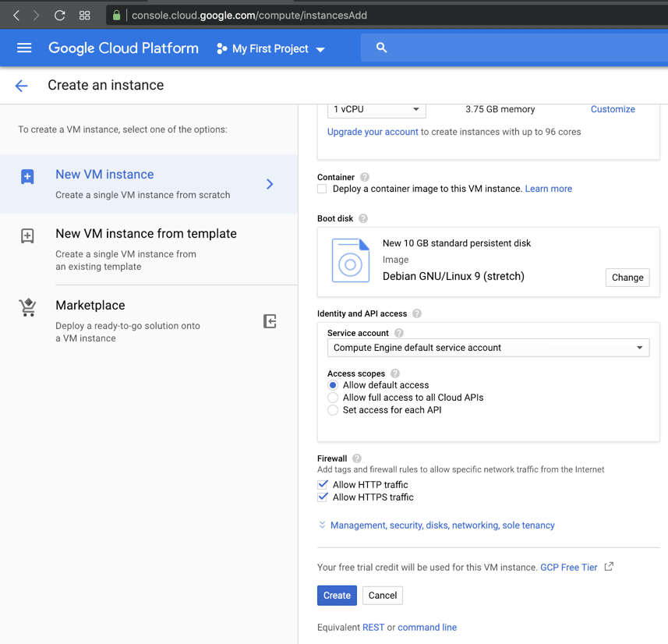The height and width of the screenshot is (644, 668).
Task: Select New VM instance from template option
Action: pyautogui.click(x=146, y=234)
